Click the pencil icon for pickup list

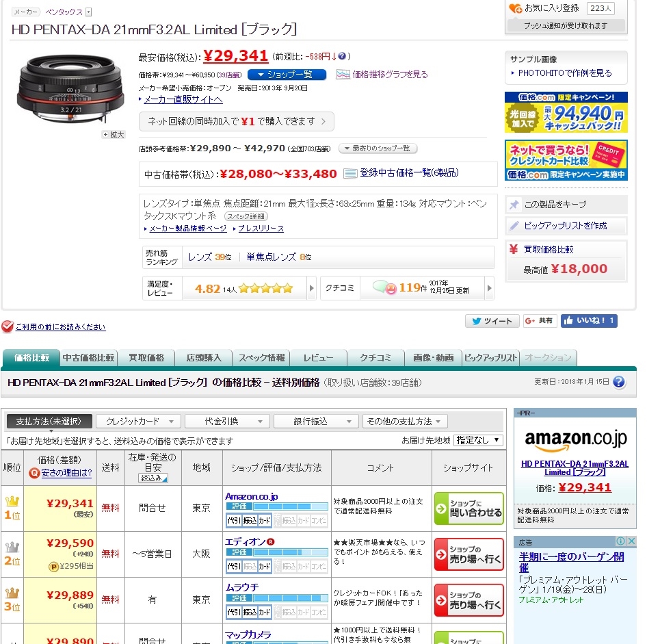pos(514,225)
